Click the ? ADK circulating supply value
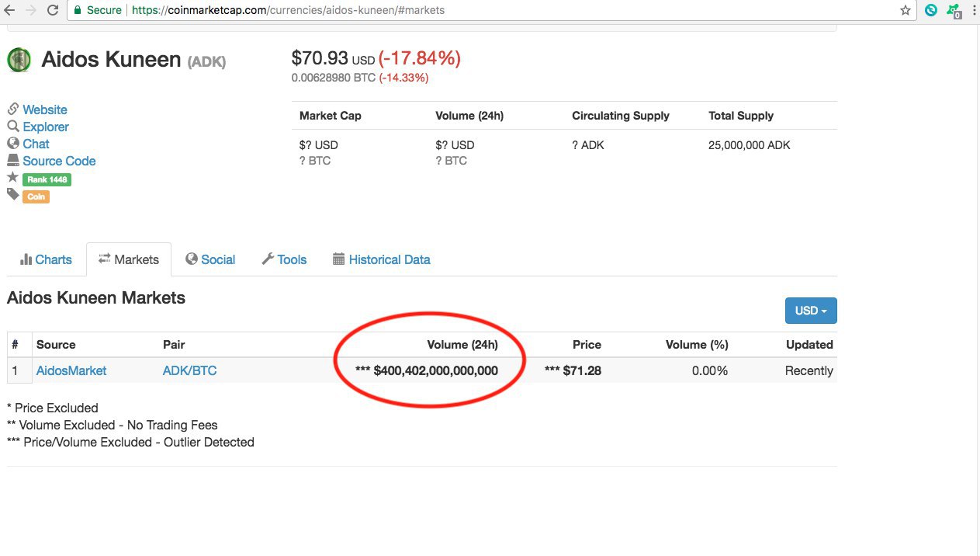 pos(588,144)
